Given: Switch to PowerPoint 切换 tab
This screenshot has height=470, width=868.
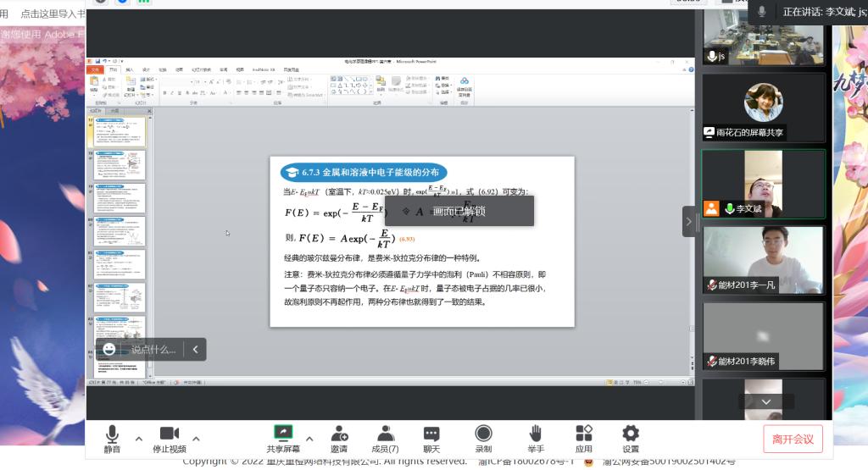Looking at the screenshot, I should (163, 69).
